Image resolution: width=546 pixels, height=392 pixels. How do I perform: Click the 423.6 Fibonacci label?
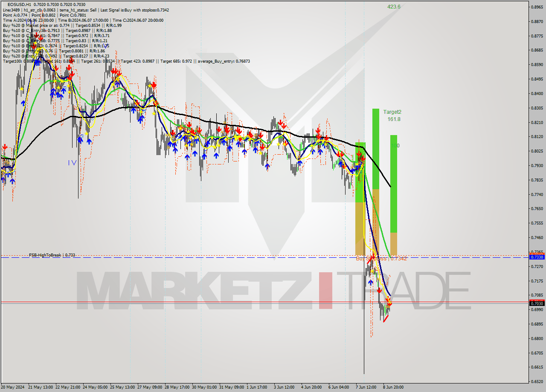(394, 7)
